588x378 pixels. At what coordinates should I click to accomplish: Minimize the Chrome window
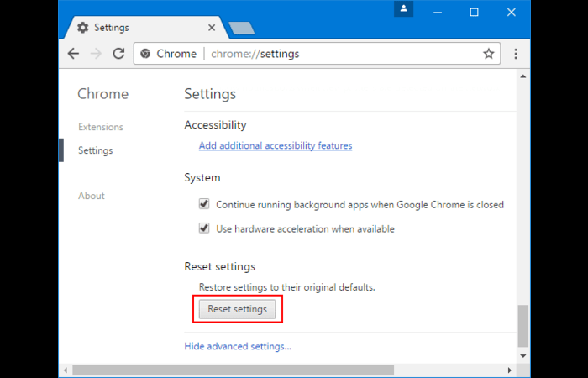tap(438, 12)
